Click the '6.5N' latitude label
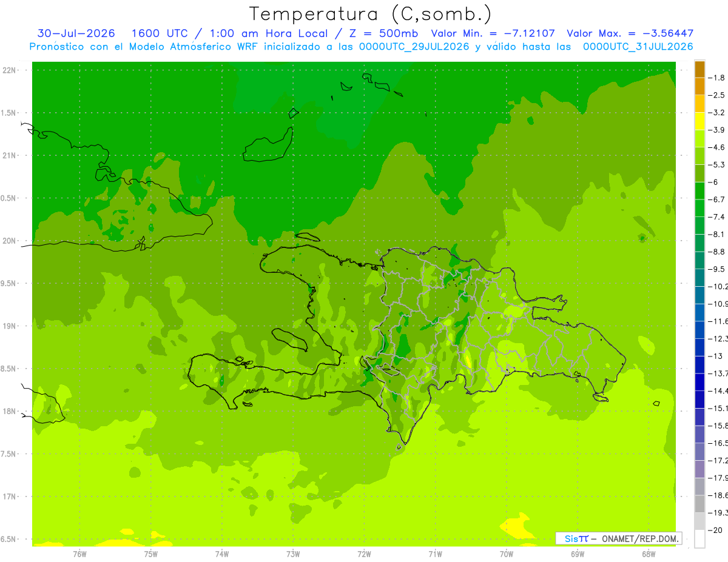728x562 pixels. (x=9, y=540)
